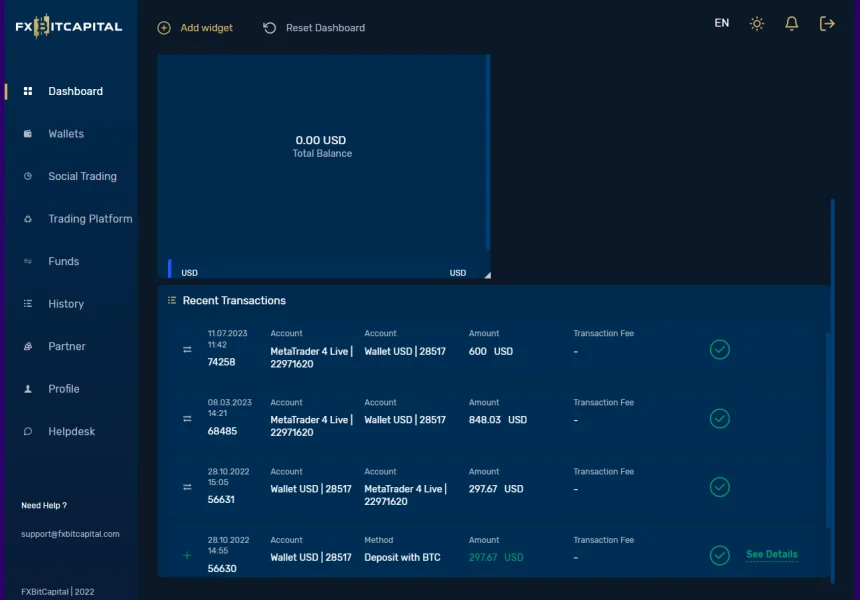Click transfer arrows icon for transaction 68485

click(x=187, y=418)
